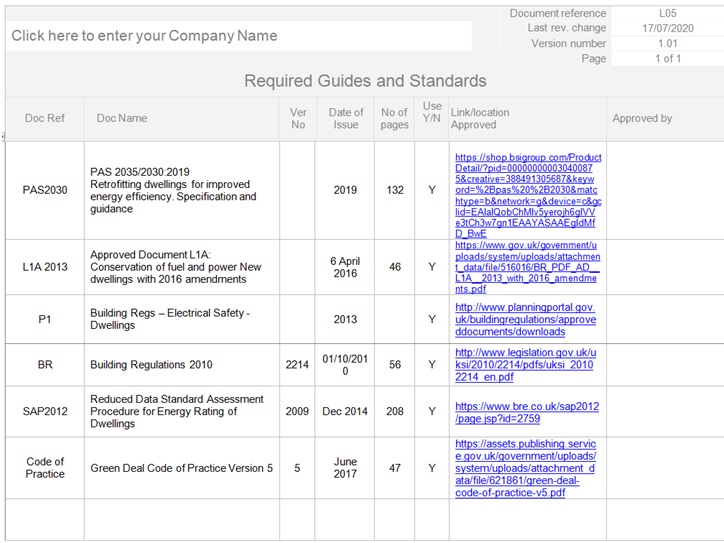Select the last revision date 17/07/2020
The height and width of the screenshot is (543, 724).
click(667, 29)
